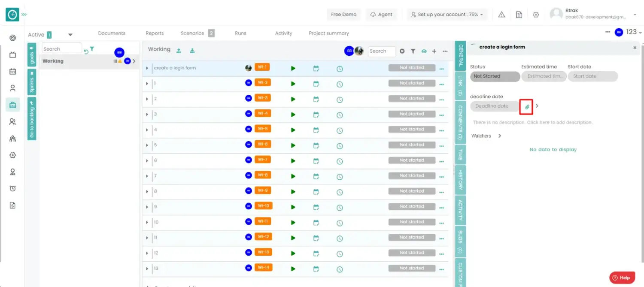
Task: Click the Free Demo button
Action: (x=343, y=15)
